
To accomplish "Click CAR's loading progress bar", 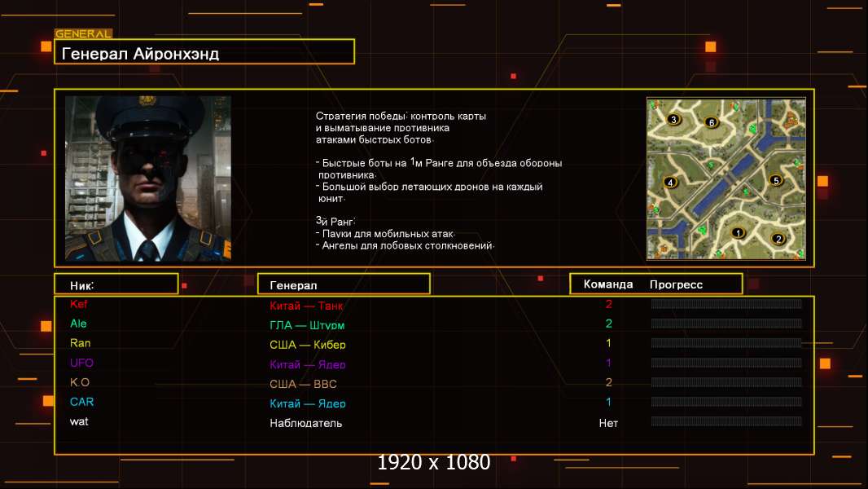I will pyautogui.click(x=726, y=402).
